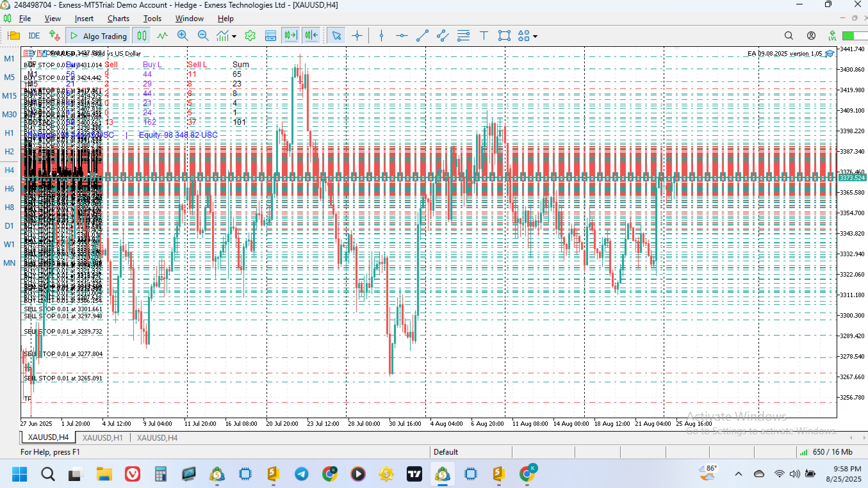Switch to M1 timeframe
The height and width of the screenshot is (488, 868).
coord(9,59)
